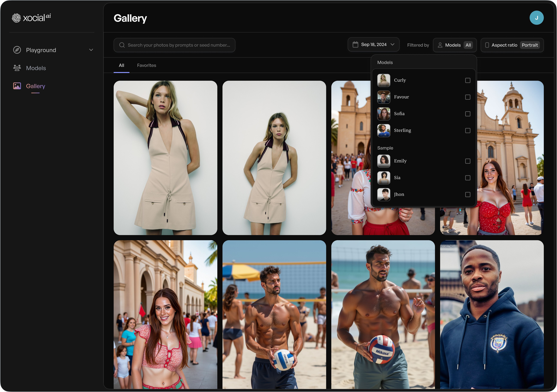This screenshot has height=392, width=557.
Task: Check the Emily sample checkbox
Action: [x=468, y=161]
